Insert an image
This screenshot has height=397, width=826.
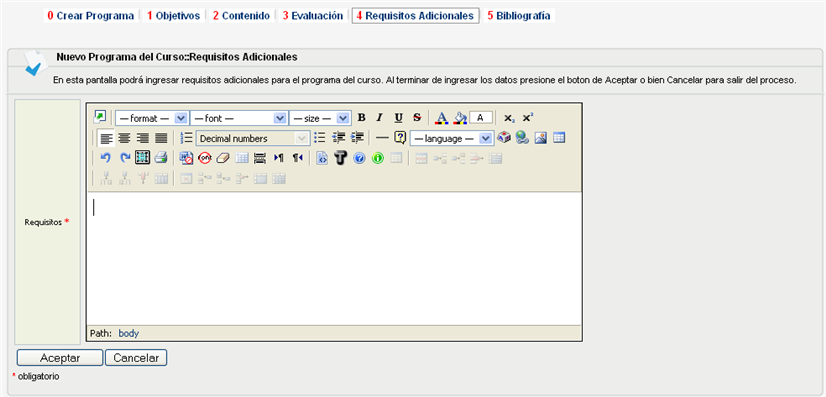pos(540,138)
